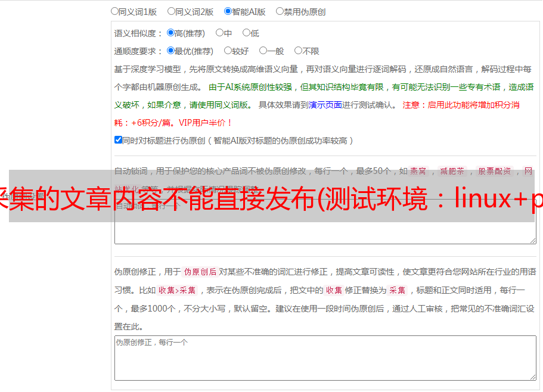This screenshot has width=543, height=392.
Task: Click the 收集>采集 example tag
Action: pyautogui.click(x=177, y=290)
